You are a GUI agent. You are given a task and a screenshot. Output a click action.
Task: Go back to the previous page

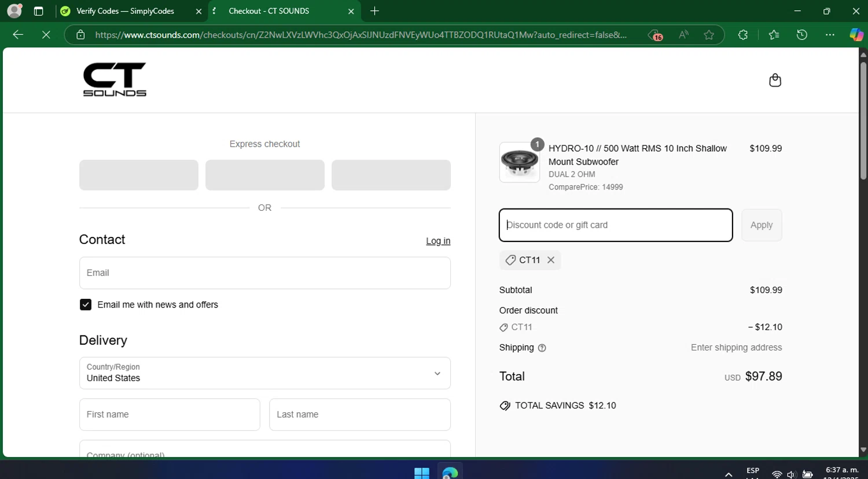coord(18,35)
